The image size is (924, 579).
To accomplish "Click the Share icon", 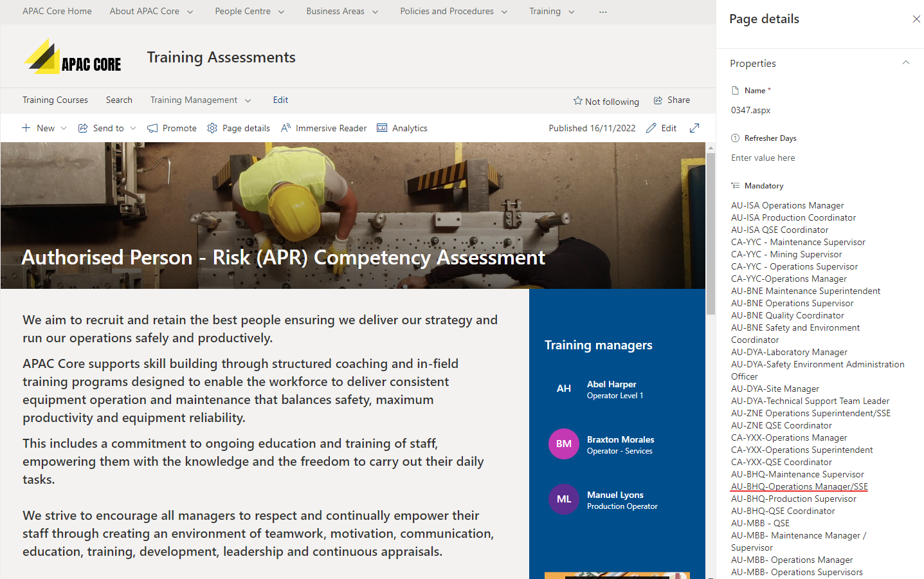I will pos(658,100).
